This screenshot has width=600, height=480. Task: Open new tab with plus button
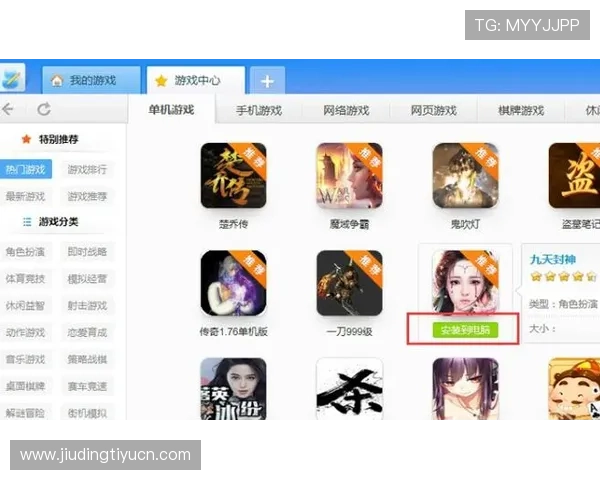tap(267, 81)
